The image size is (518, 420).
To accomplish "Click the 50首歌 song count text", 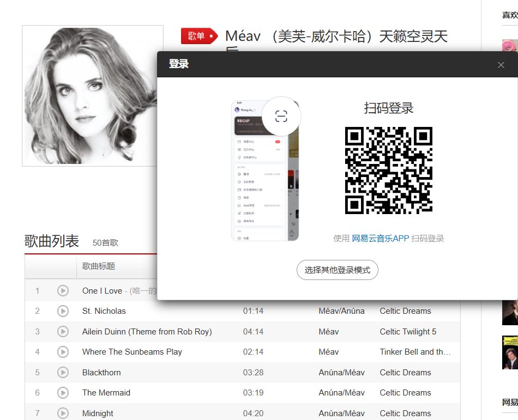I will pos(105,243).
